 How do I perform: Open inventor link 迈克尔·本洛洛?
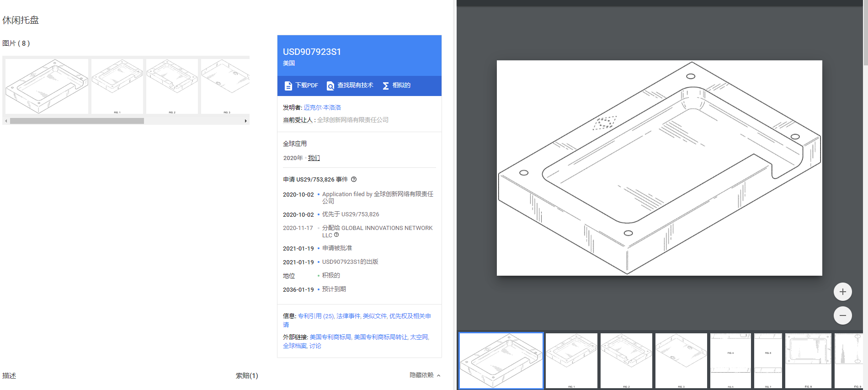(x=322, y=107)
